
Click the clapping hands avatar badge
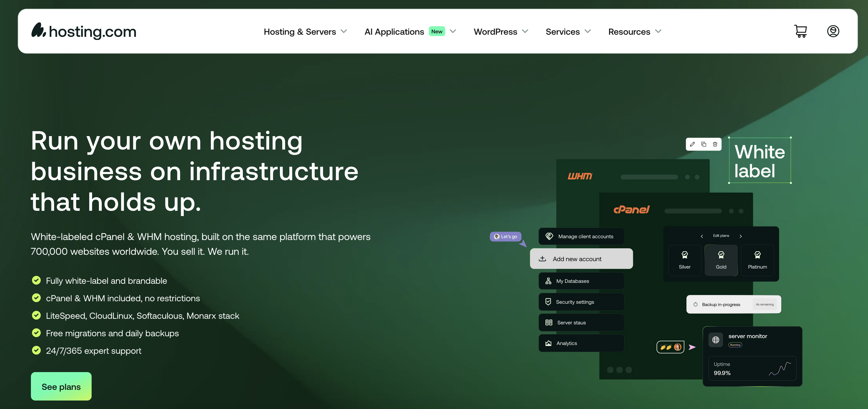pyautogui.click(x=670, y=347)
